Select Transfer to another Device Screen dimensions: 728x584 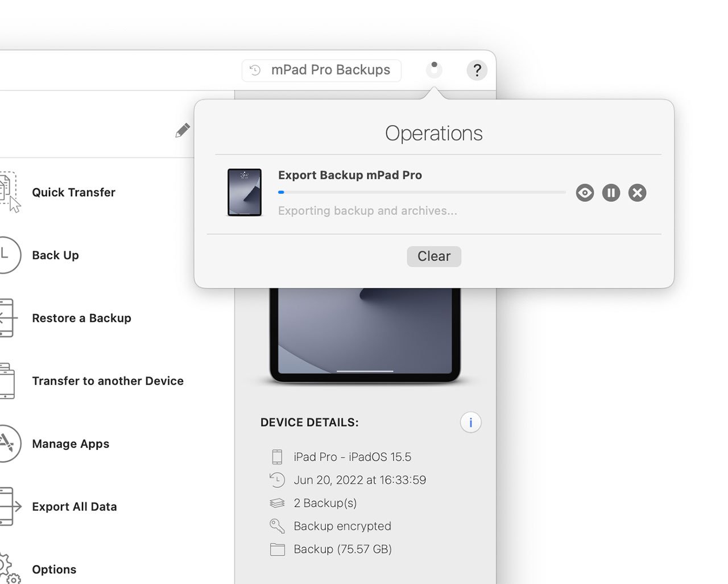(107, 381)
